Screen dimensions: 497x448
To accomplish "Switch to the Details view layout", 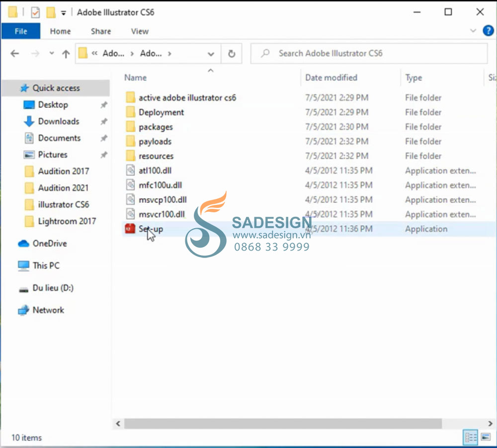I will coord(470,438).
